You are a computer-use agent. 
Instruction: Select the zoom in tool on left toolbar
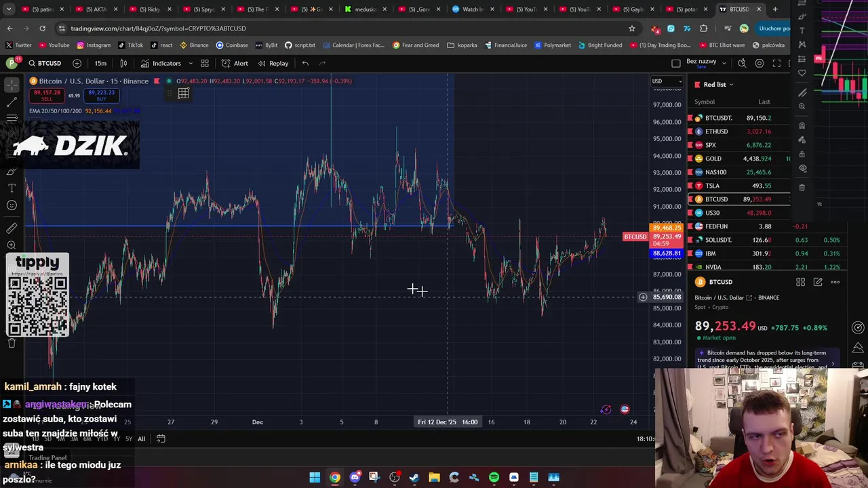pyautogui.click(x=12, y=245)
